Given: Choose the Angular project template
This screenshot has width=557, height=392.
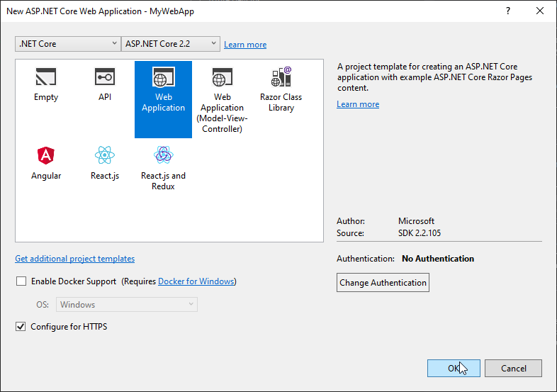Looking at the screenshot, I should pyautogui.click(x=46, y=155).
